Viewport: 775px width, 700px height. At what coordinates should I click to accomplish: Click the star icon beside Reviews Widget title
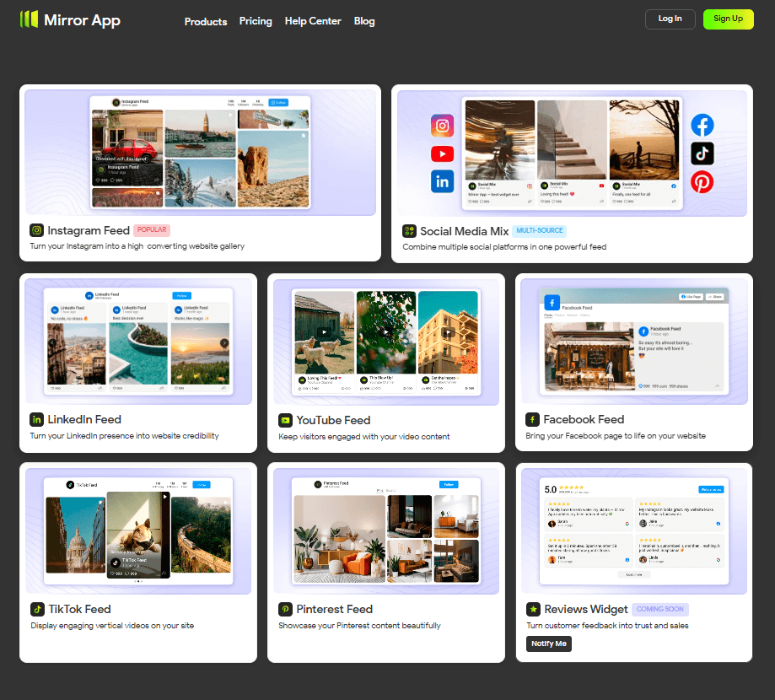pyautogui.click(x=533, y=609)
